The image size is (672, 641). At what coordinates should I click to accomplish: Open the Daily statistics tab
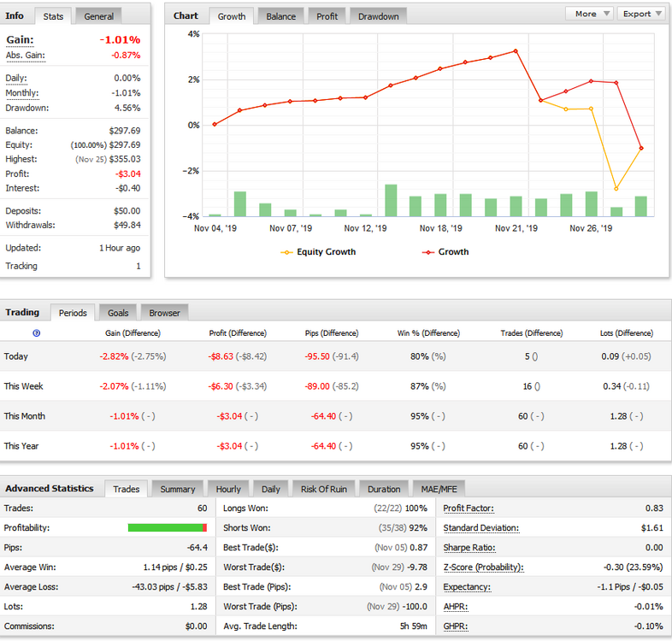point(271,489)
